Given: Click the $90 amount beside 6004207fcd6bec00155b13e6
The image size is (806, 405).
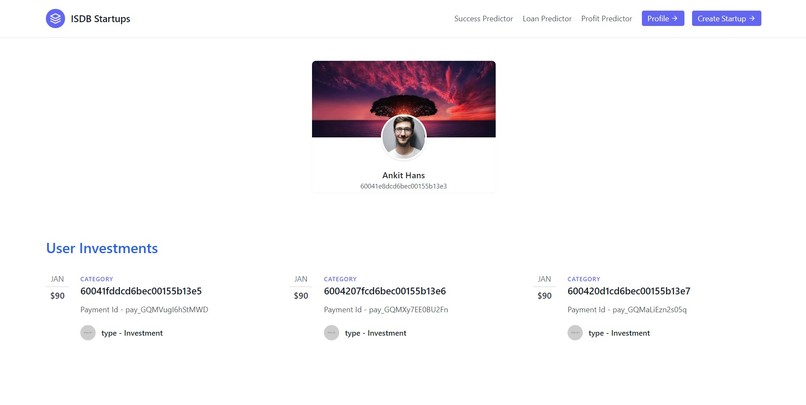Looking at the screenshot, I should (301, 296).
